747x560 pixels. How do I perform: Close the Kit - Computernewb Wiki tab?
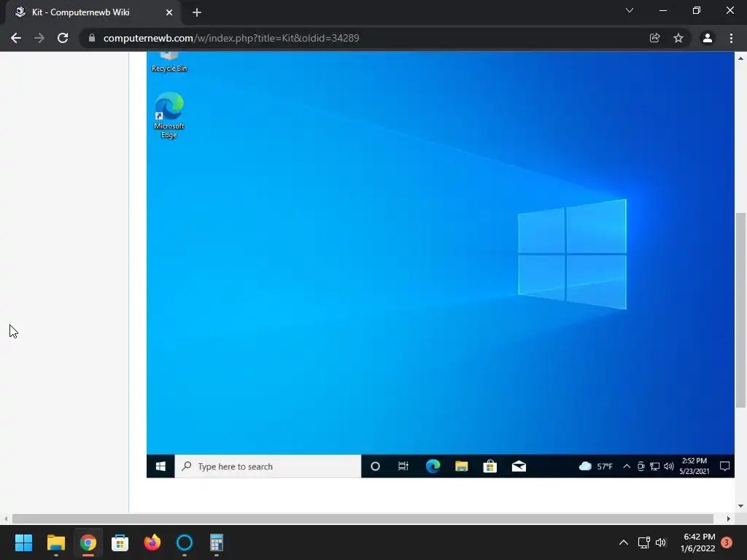pos(169,12)
